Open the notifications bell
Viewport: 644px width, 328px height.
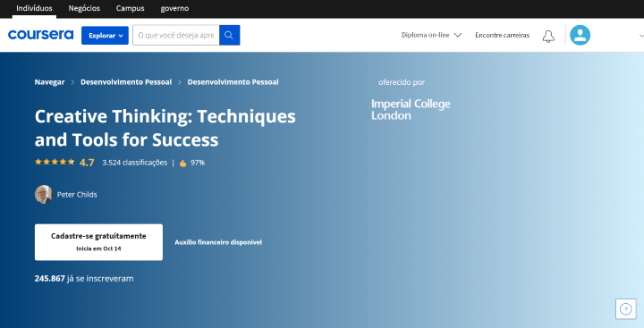point(548,36)
